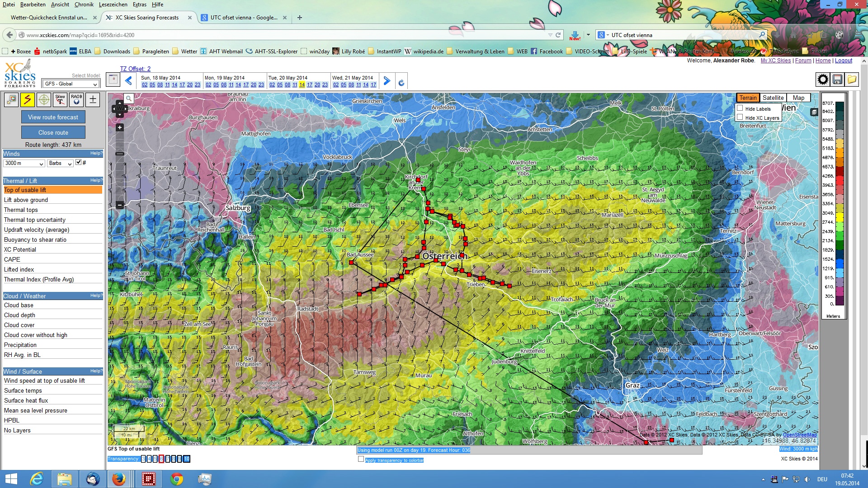
Task: Set transparency level to 7
Action: coord(167,459)
